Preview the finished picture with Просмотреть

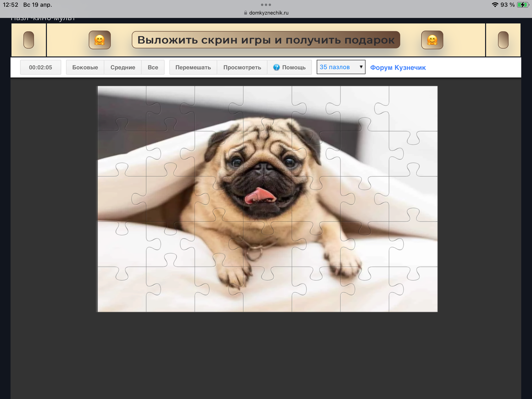242,67
